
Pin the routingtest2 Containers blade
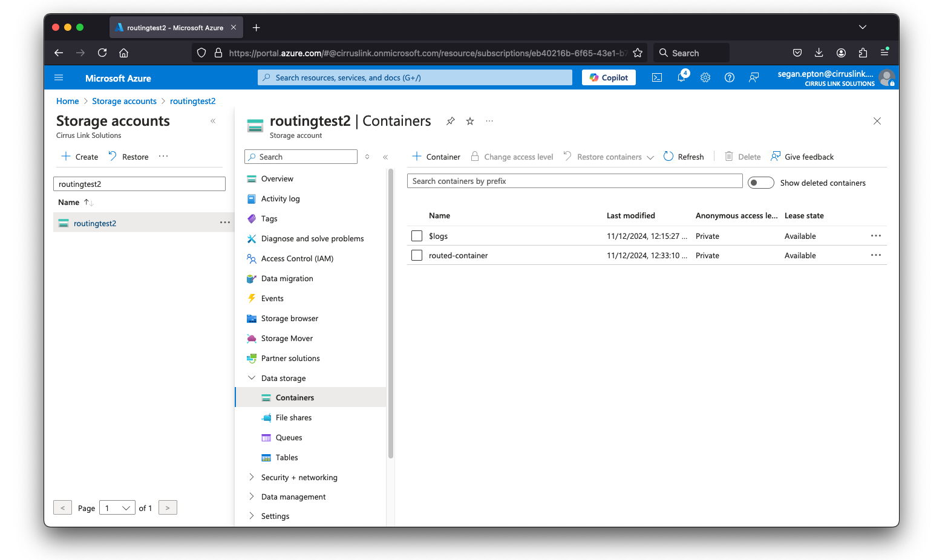(x=451, y=121)
